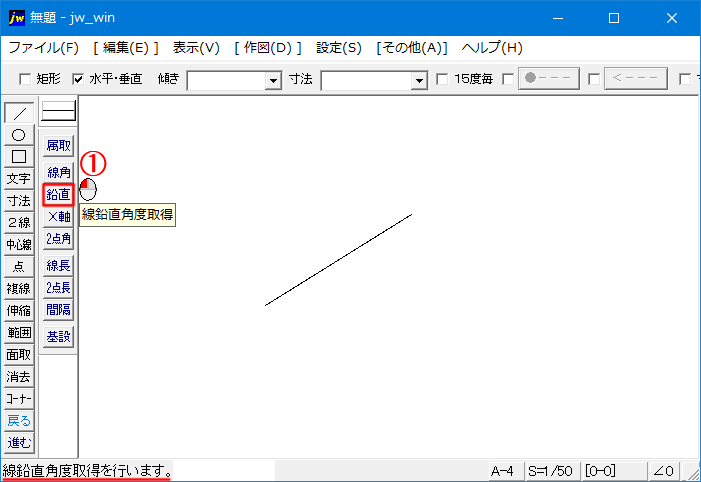Image resolution: width=701 pixels, height=482 pixels.
Task: Open the [その他(A)] menu
Action: click(x=411, y=48)
